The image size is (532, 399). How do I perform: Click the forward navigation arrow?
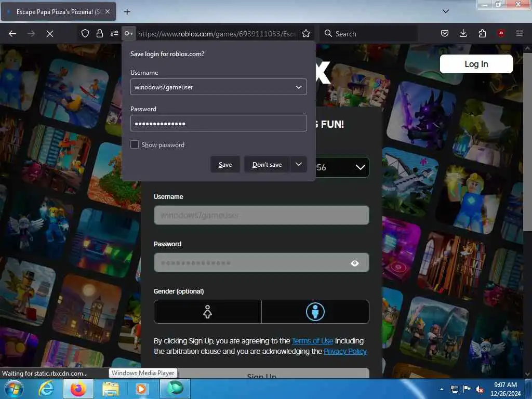point(31,34)
